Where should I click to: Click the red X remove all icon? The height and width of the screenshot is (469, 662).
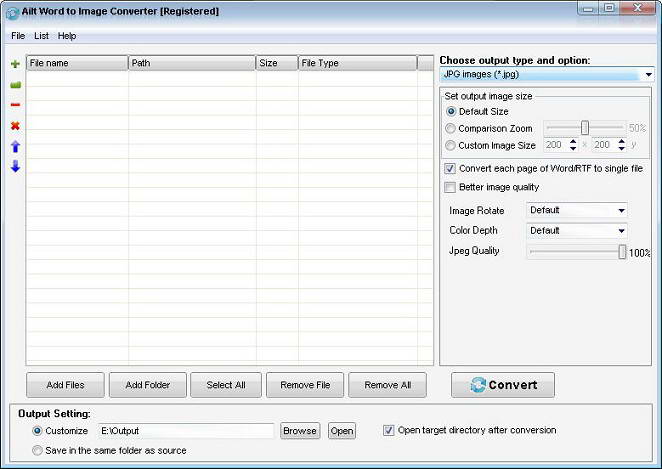15,126
